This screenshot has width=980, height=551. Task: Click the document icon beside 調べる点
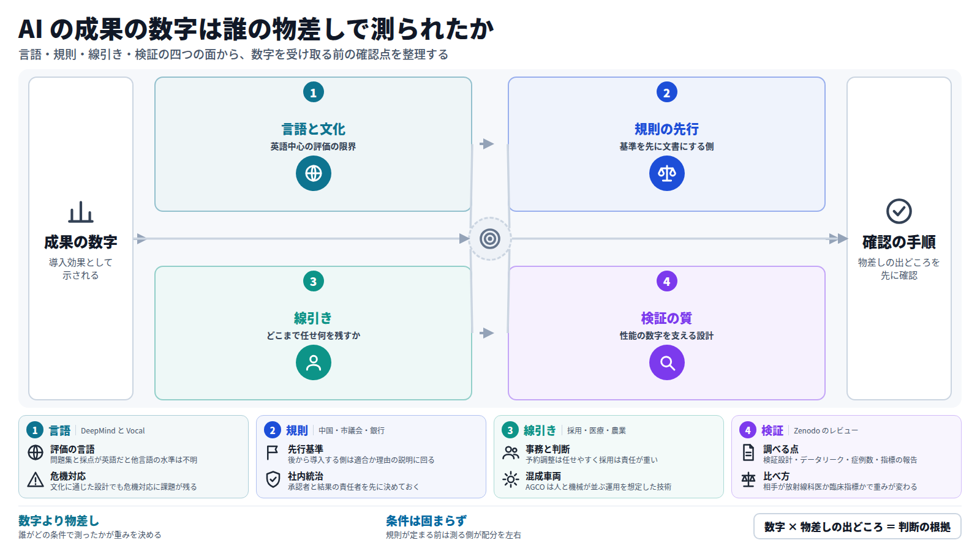[x=748, y=452]
